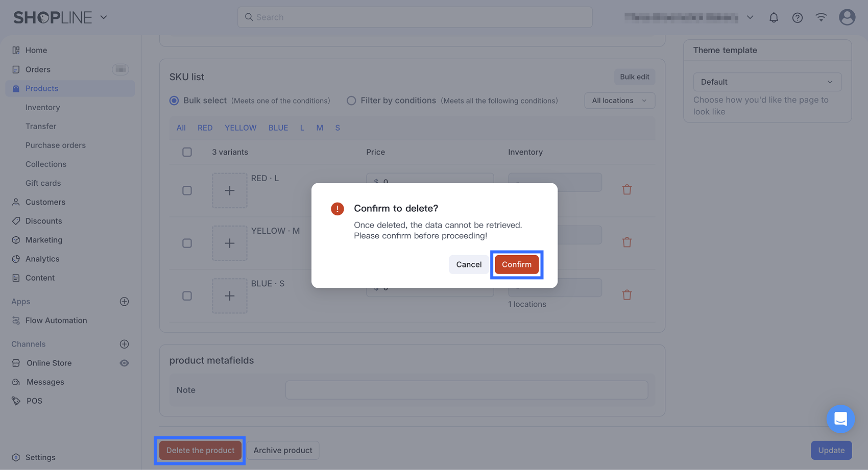This screenshot has height=470, width=868.
Task: Click Cancel in the delete dialog
Action: click(x=469, y=264)
